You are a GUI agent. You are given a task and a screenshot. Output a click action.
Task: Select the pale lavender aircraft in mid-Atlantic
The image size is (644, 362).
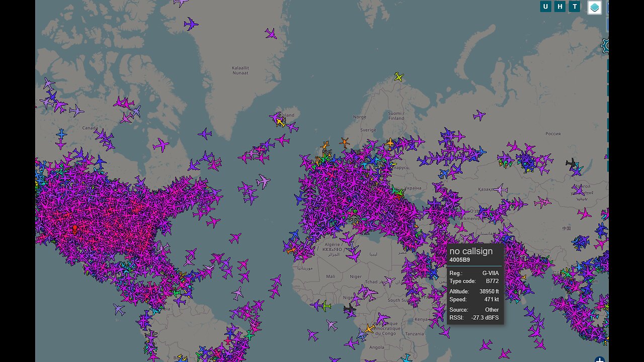tap(263, 180)
